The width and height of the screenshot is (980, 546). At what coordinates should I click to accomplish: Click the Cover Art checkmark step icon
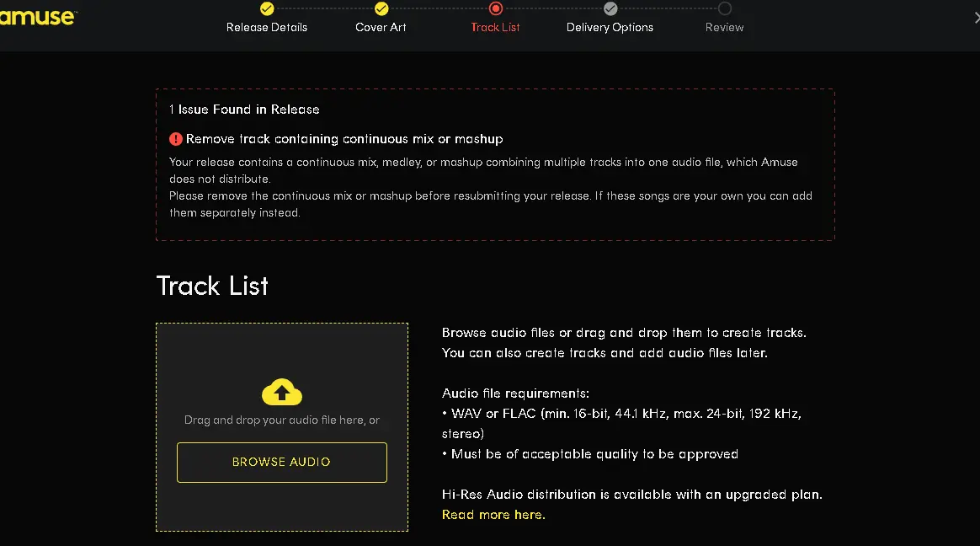[x=381, y=8]
